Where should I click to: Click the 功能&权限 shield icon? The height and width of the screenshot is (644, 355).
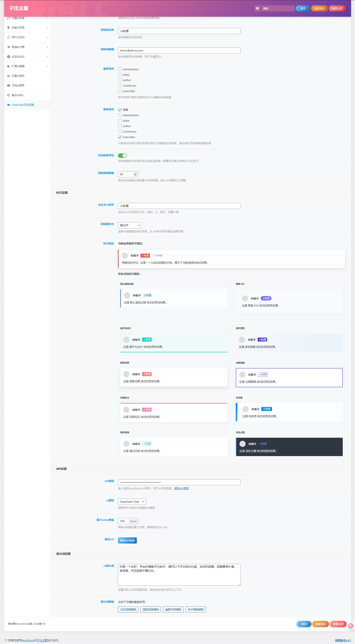click(9, 28)
